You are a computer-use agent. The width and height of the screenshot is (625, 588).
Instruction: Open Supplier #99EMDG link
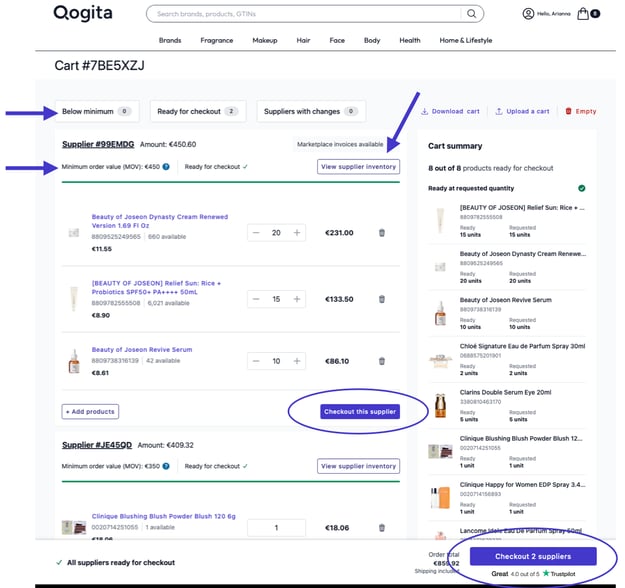pos(98,144)
